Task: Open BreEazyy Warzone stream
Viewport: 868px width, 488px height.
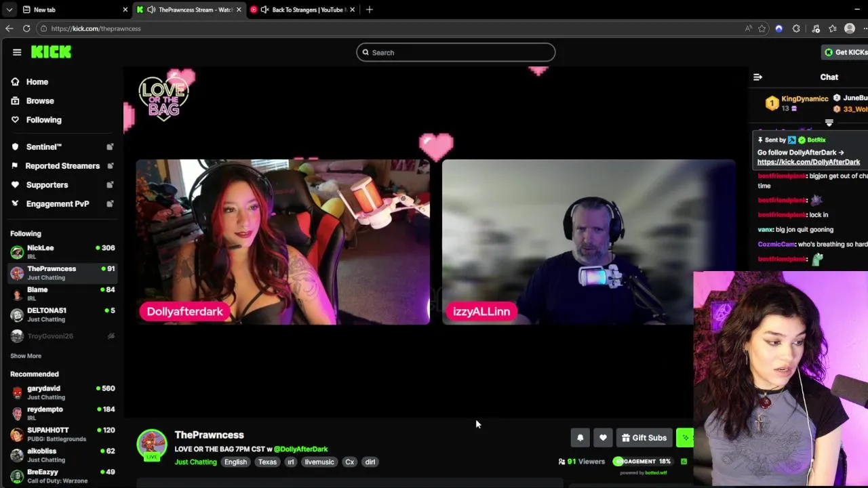Action: (x=62, y=476)
